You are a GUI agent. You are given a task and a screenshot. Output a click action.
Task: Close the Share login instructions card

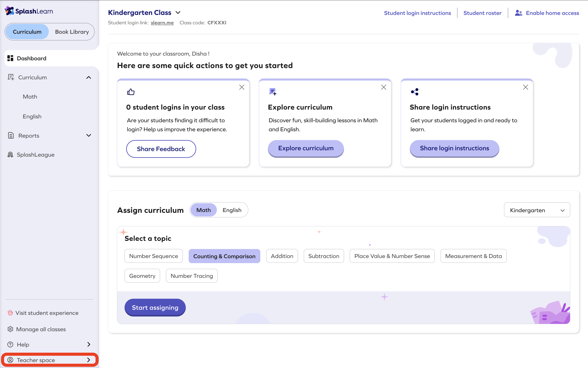click(x=526, y=87)
